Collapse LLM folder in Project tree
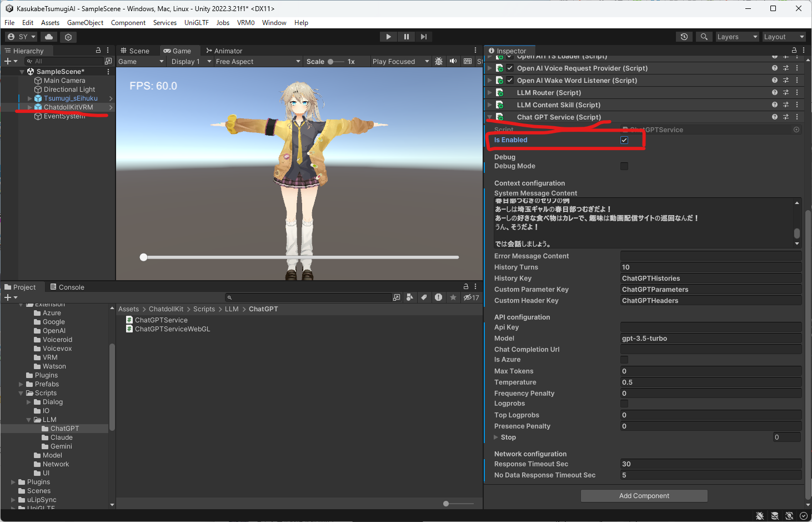 (x=29, y=420)
